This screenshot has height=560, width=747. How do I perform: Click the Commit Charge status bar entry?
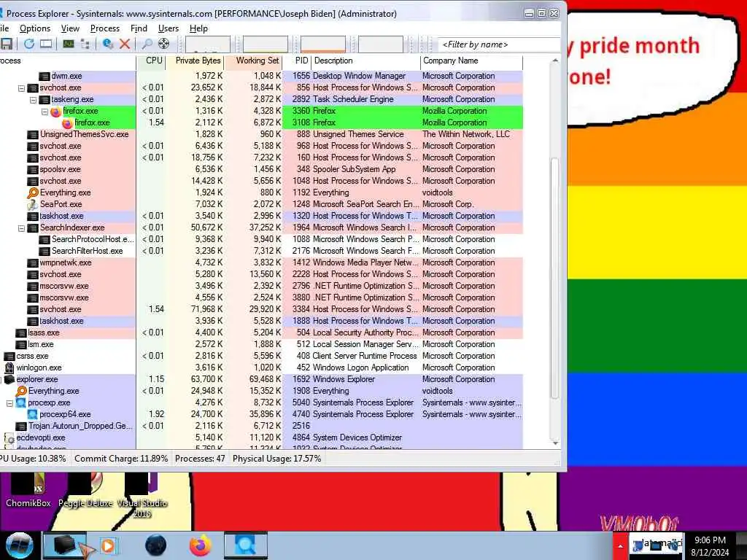[x=121, y=459]
